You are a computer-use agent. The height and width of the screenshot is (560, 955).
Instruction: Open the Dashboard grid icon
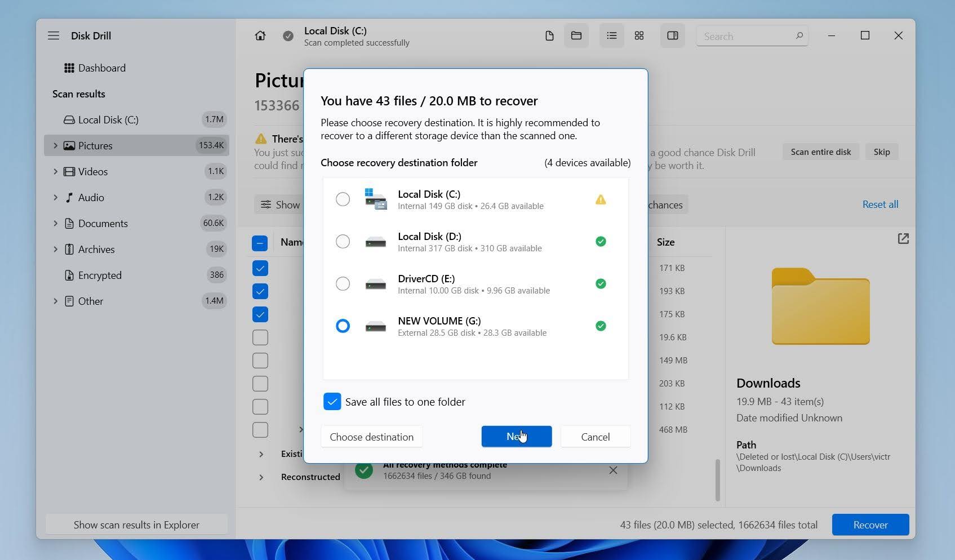[69, 68]
